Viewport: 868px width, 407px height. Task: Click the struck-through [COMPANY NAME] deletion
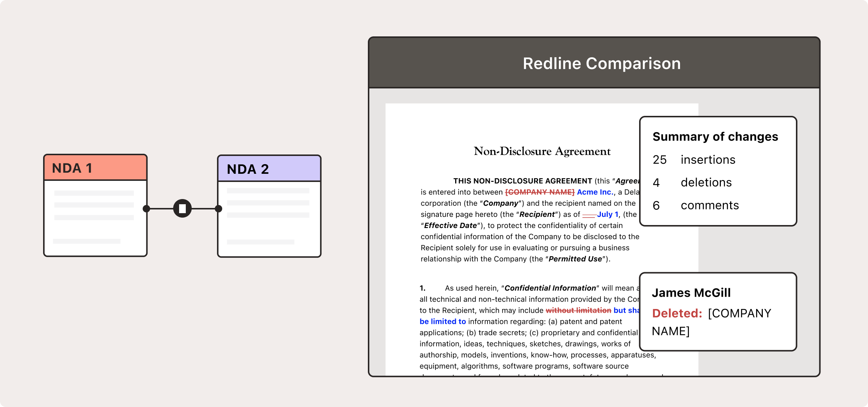(540, 192)
